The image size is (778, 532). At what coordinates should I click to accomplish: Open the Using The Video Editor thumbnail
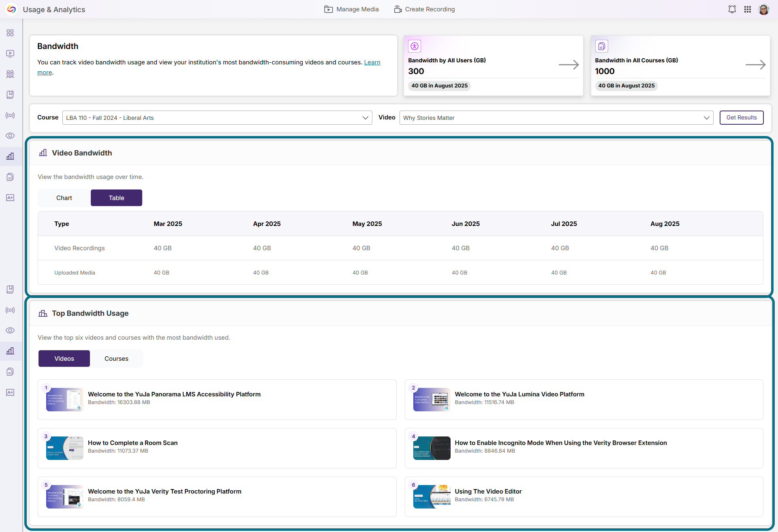click(x=432, y=497)
